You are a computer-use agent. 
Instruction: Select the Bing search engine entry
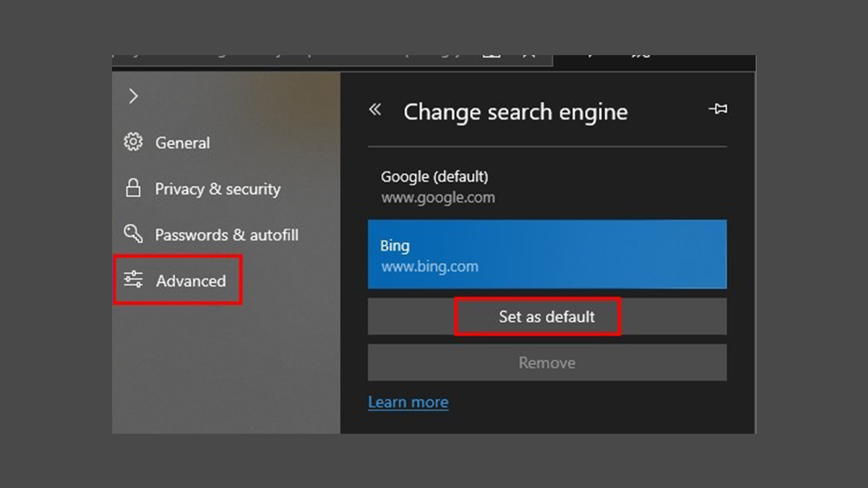[x=547, y=255]
